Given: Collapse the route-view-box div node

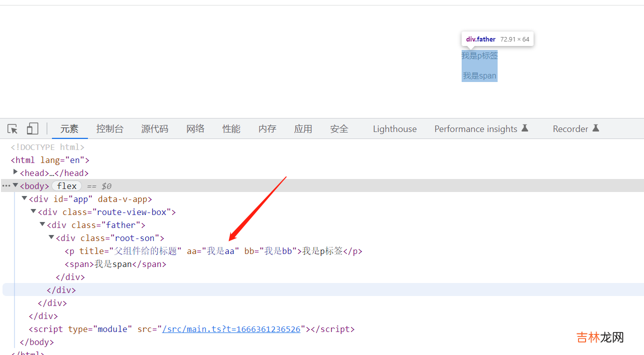Looking at the screenshot, I should (33, 211).
